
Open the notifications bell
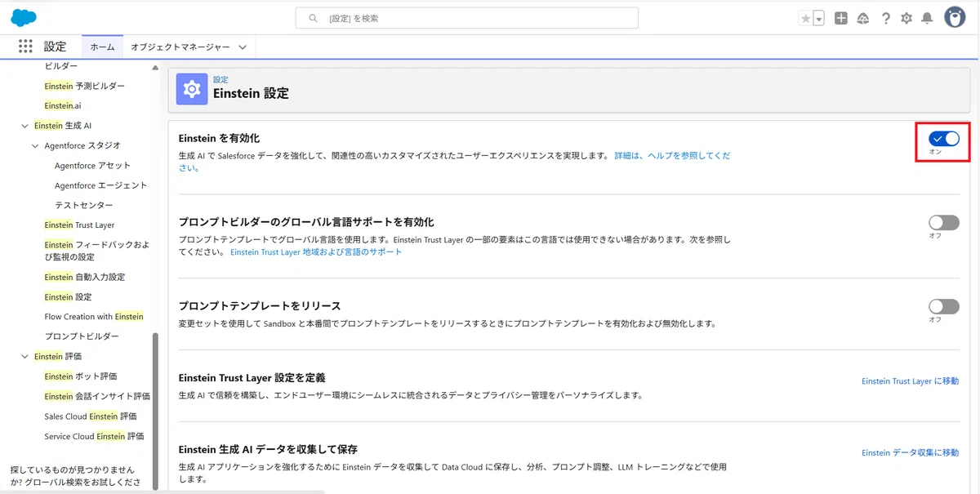coord(927,18)
